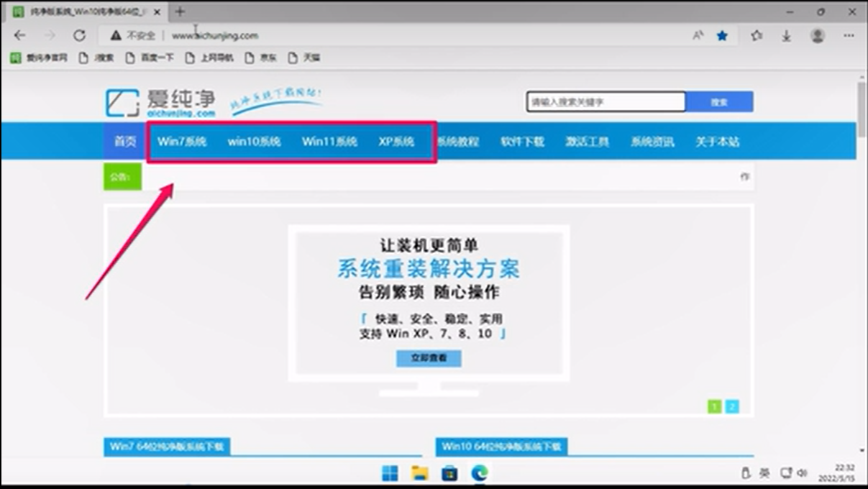Viewport: 868px width, 489px height.
Task: Click the search keyword input field
Action: pos(606,102)
